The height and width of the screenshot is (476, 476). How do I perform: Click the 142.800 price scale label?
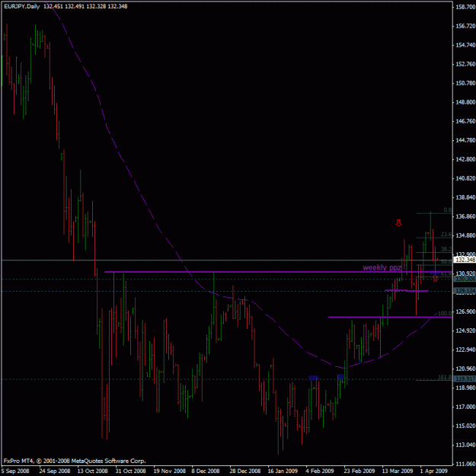(465, 159)
